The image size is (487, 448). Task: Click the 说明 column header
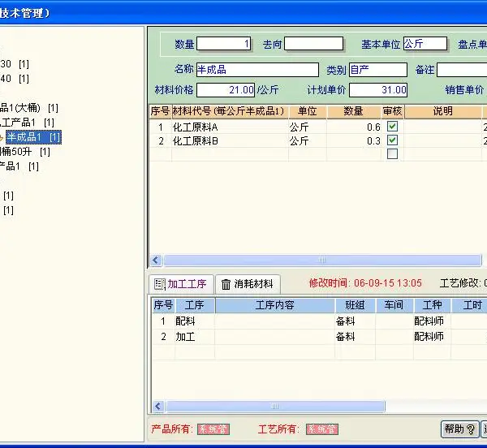[443, 111]
